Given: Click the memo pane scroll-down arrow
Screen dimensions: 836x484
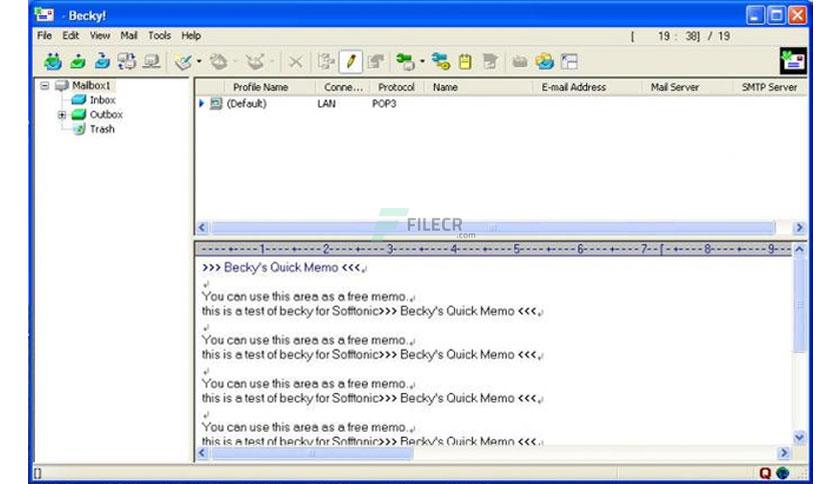Looking at the screenshot, I should 799,438.
